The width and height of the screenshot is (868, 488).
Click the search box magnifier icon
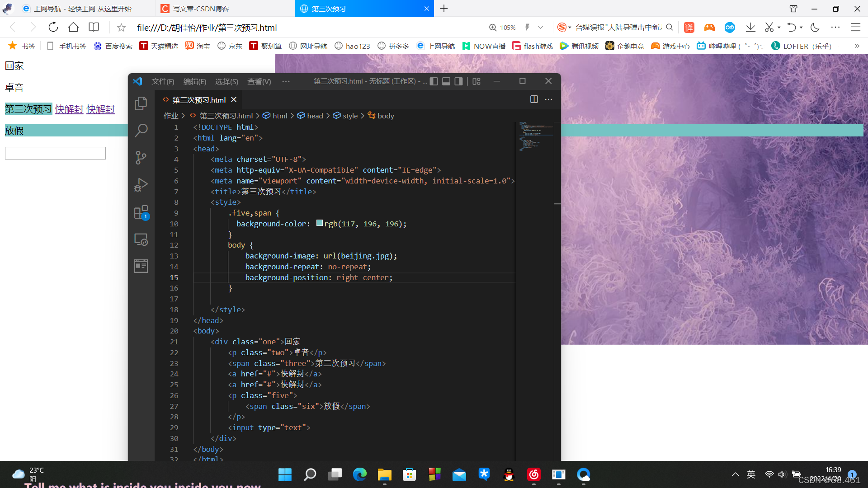[670, 28]
